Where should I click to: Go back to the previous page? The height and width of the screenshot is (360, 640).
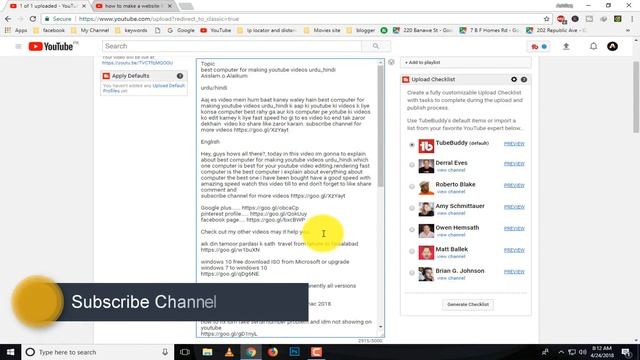[8, 19]
